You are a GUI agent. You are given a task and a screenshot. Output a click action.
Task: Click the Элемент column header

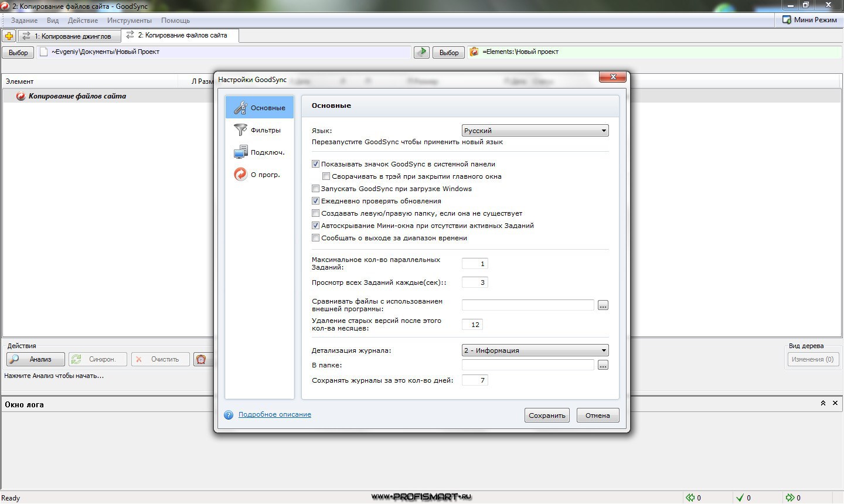90,81
